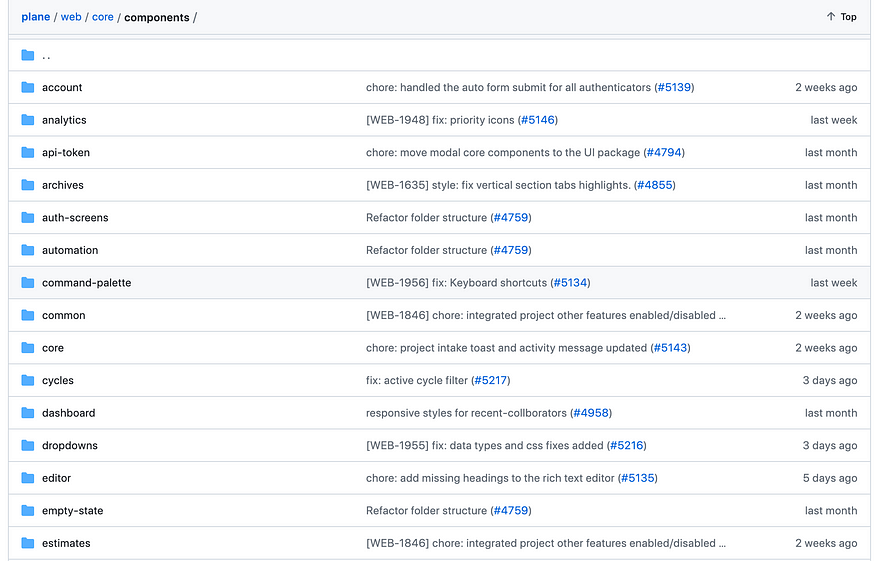Click the folder icon beside command-palette
Screen dimensions: 875x561
pyautogui.click(x=27, y=282)
